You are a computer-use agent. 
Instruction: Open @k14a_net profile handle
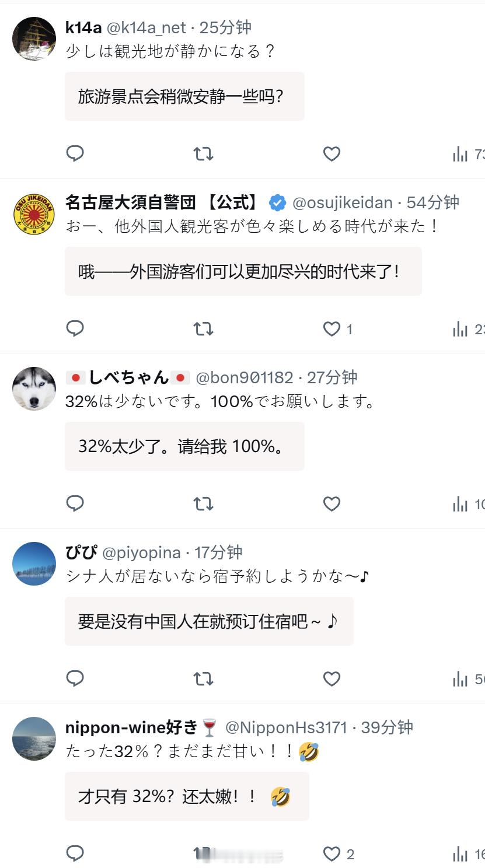coord(146,27)
